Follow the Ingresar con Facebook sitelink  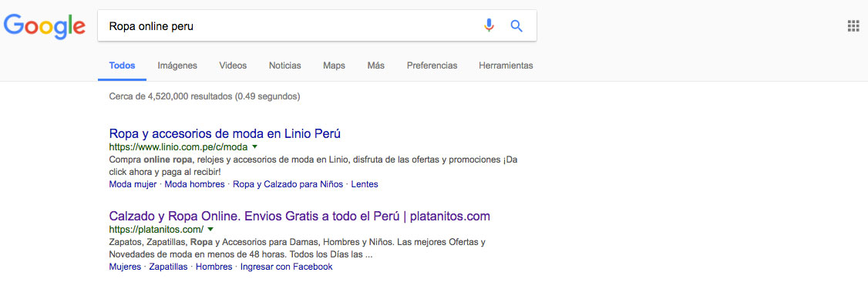(x=287, y=267)
